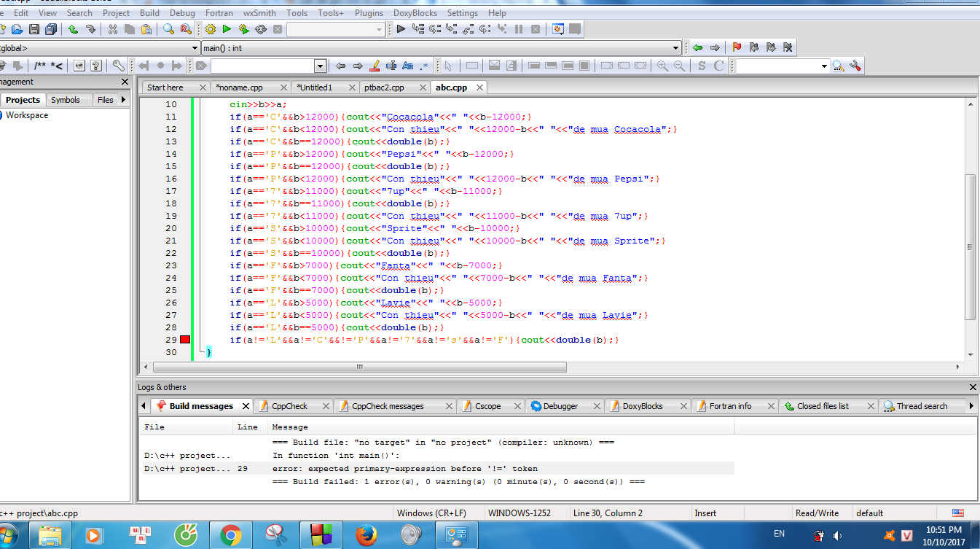Save the current file using the floppy icon
Viewport: 980px width, 549px height.
click(34, 29)
